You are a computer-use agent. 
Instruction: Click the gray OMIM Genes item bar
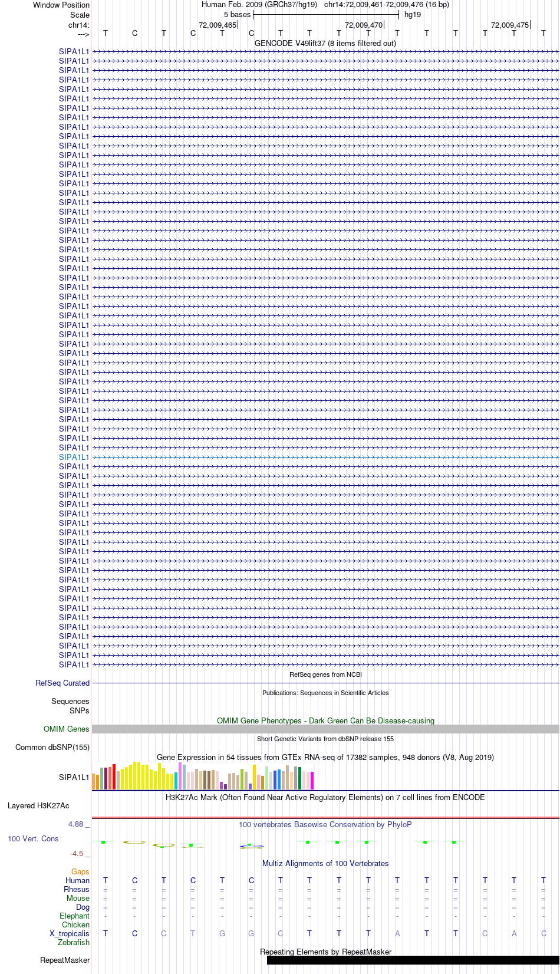click(325, 729)
